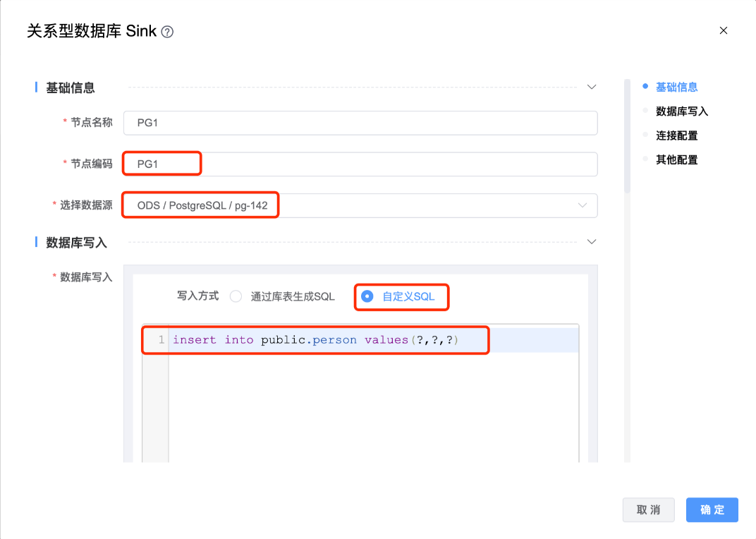The height and width of the screenshot is (539, 756).
Task: Jump to 基础信息 in side navigation
Action: pos(676,87)
